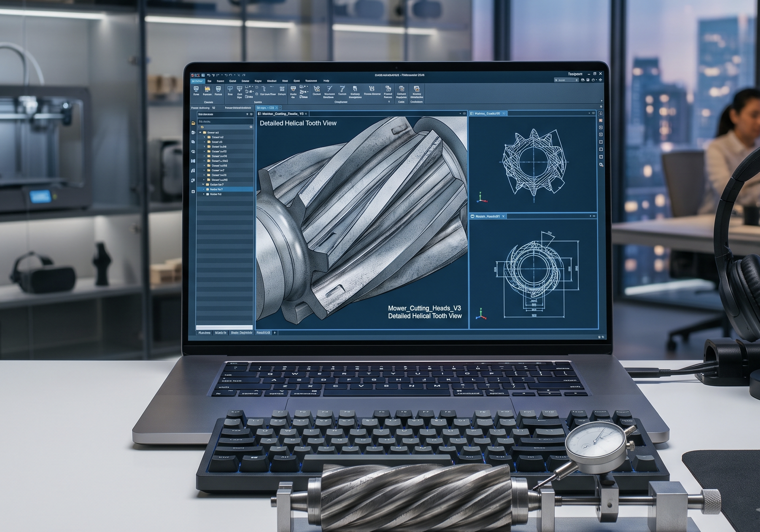The height and width of the screenshot is (532, 760).
Task: Collapse the top root folder in tree
Action: [200, 133]
